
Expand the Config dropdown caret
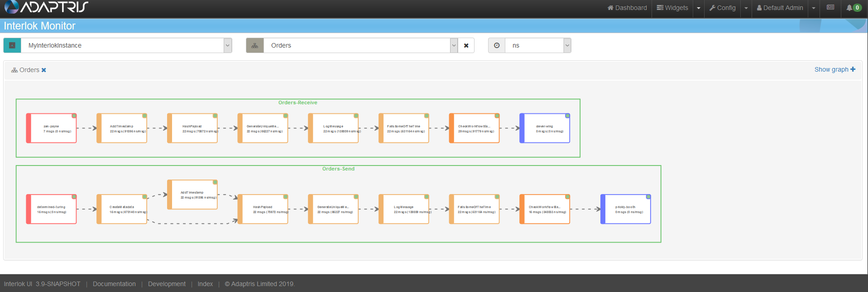pyautogui.click(x=746, y=8)
